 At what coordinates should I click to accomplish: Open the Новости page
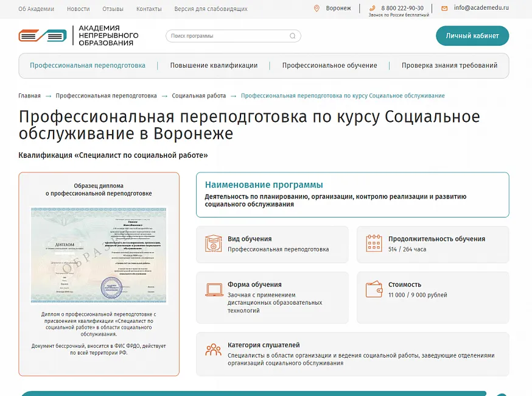[x=79, y=9]
